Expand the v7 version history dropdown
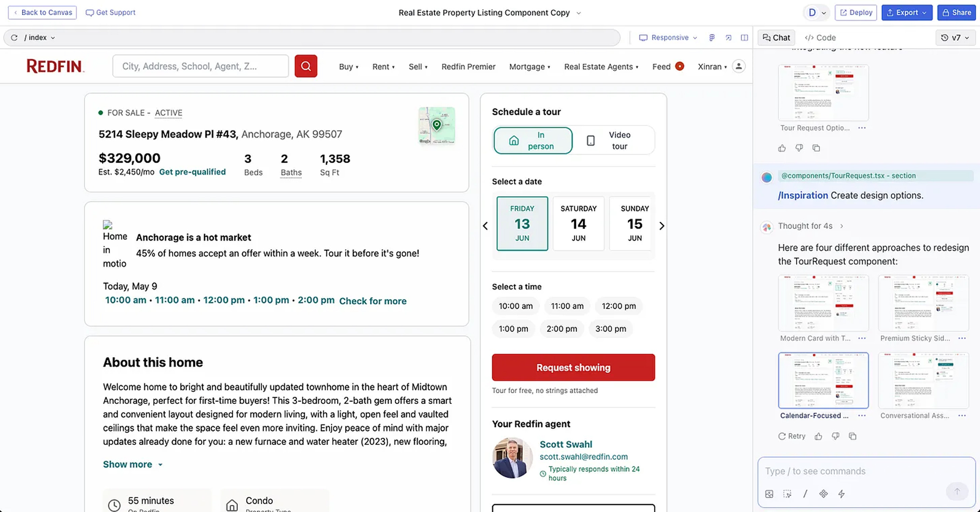The height and width of the screenshot is (512, 980). point(955,37)
